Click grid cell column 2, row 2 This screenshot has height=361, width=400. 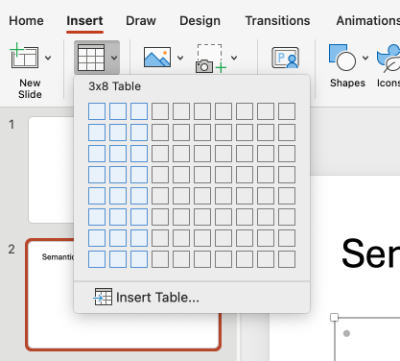(118, 132)
